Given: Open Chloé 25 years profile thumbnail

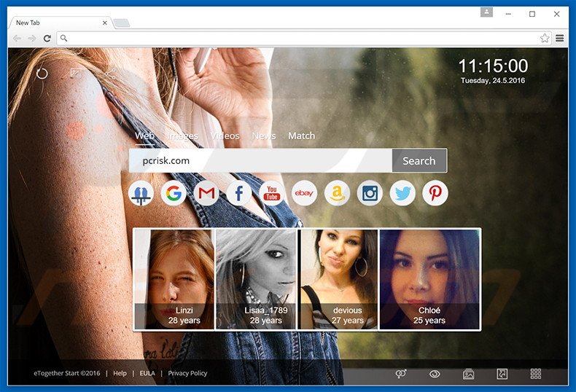Looking at the screenshot, I should pyautogui.click(x=429, y=279).
